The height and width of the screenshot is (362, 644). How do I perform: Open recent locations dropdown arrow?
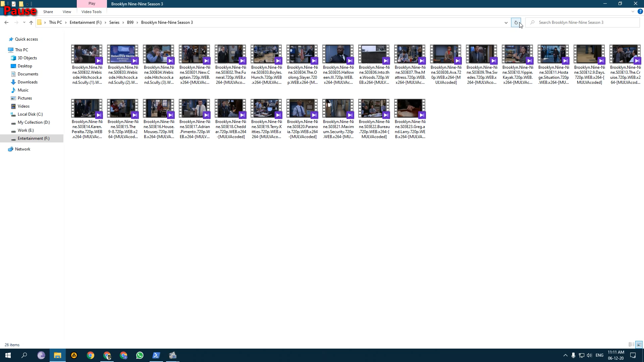coord(24,22)
